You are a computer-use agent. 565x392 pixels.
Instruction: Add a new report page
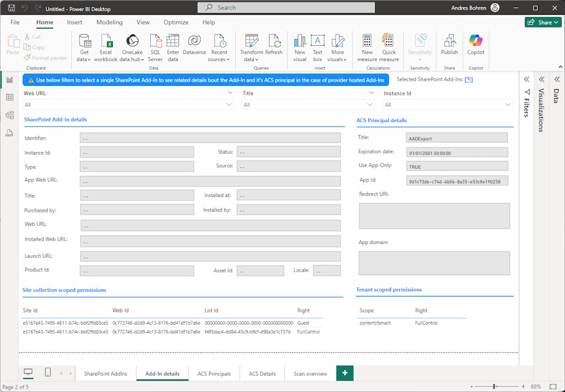[345, 373]
